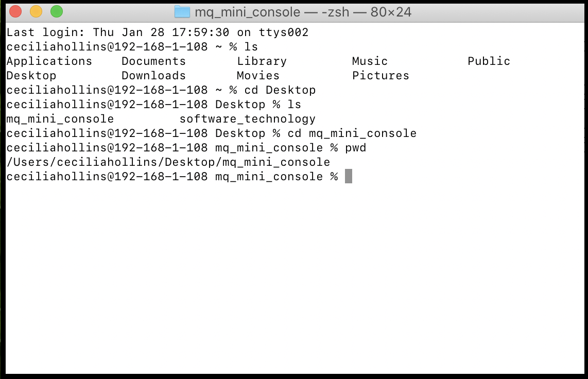Click the Public entry in ls output
Image resolution: width=588 pixels, height=379 pixels.
point(489,61)
